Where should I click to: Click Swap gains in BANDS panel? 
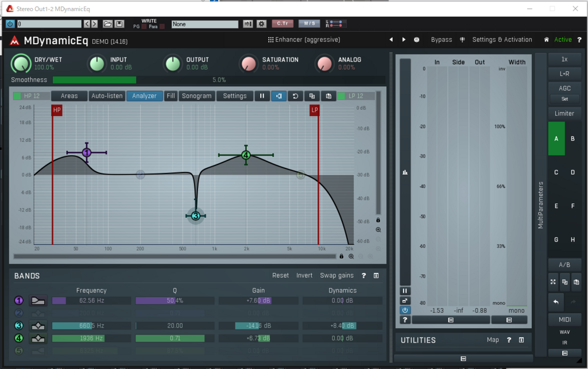tap(336, 275)
